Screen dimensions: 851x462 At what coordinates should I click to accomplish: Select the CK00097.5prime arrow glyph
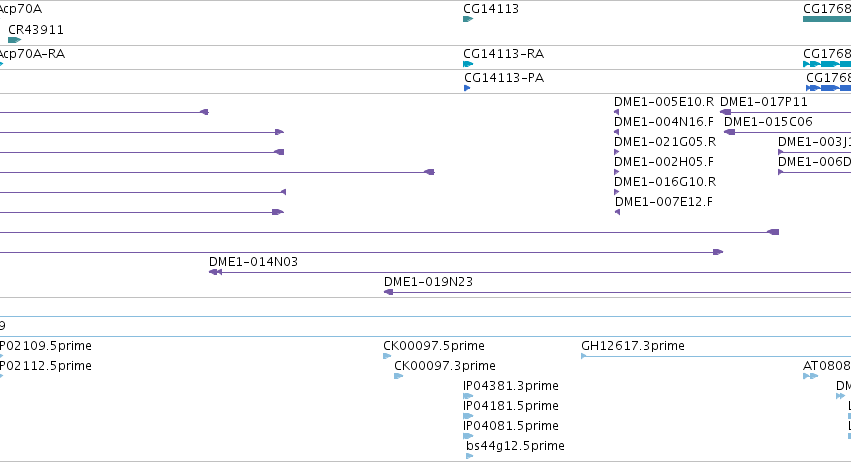pos(387,356)
